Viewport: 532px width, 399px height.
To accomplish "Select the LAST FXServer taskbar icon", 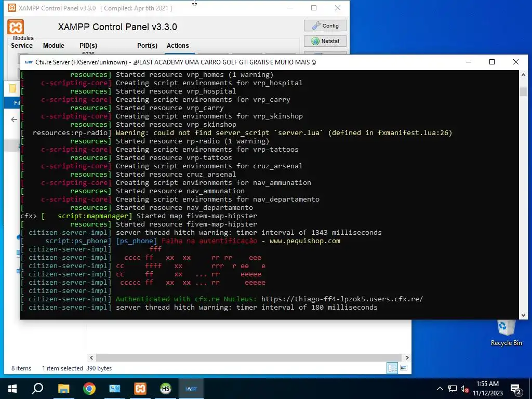I will coord(191,389).
